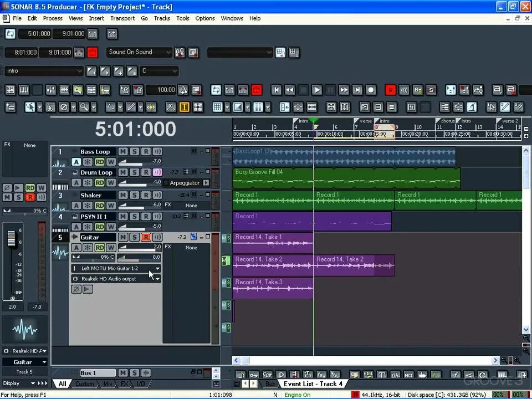Open the Tracks menu

click(x=162, y=18)
